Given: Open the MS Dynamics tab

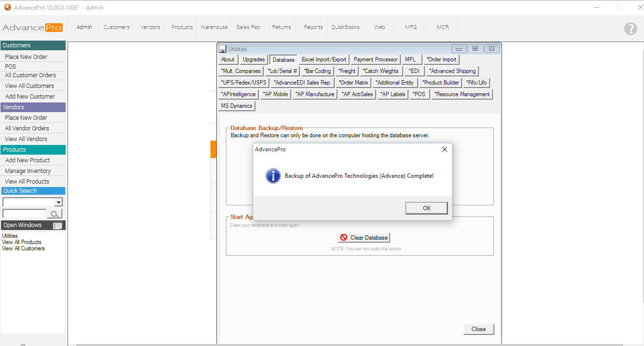Looking at the screenshot, I should [x=237, y=106].
